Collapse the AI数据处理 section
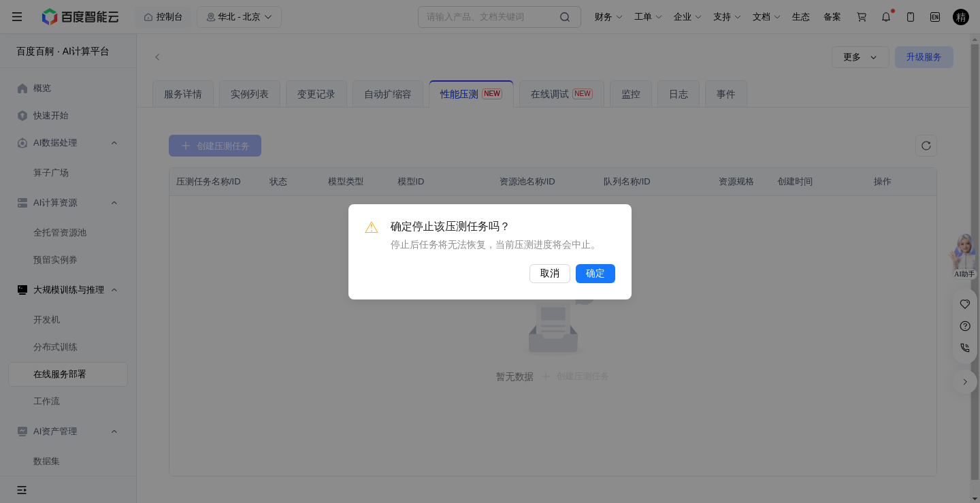 pyautogui.click(x=114, y=143)
